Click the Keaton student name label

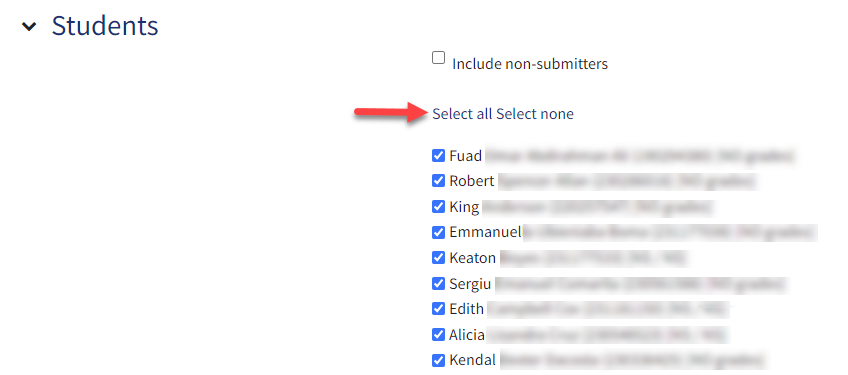pos(473,258)
